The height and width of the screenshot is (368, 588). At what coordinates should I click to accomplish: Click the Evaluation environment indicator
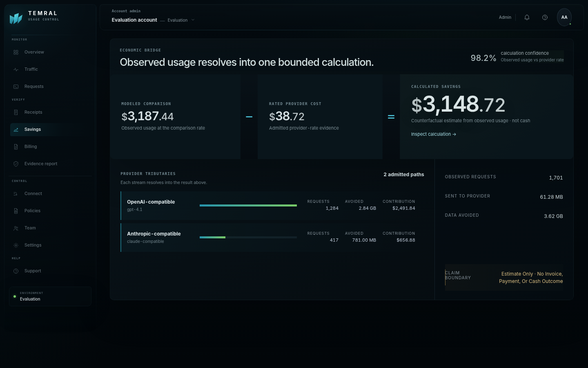(x=50, y=296)
